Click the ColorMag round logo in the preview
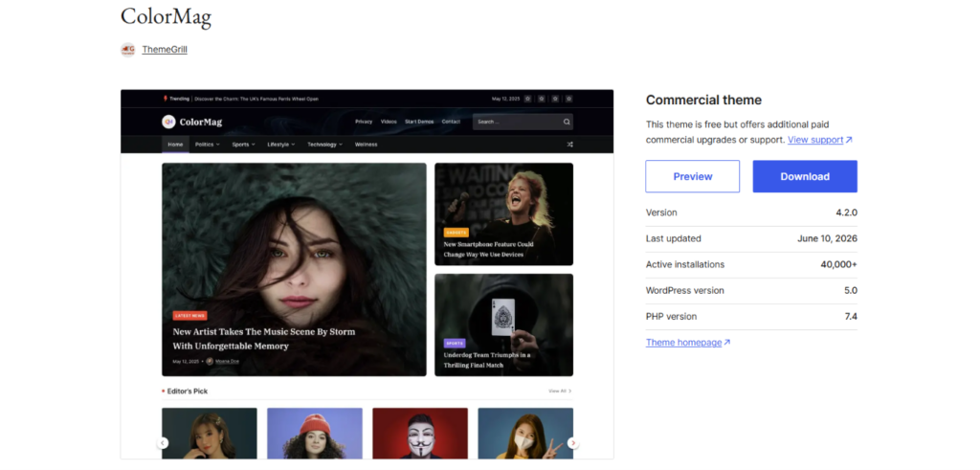 coord(168,122)
